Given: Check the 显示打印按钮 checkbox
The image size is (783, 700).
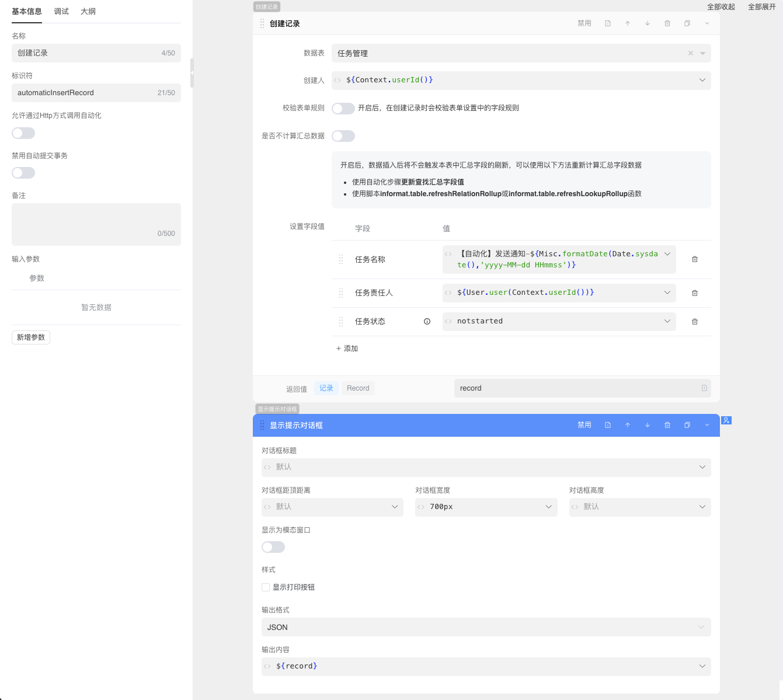Looking at the screenshot, I should 266,587.
